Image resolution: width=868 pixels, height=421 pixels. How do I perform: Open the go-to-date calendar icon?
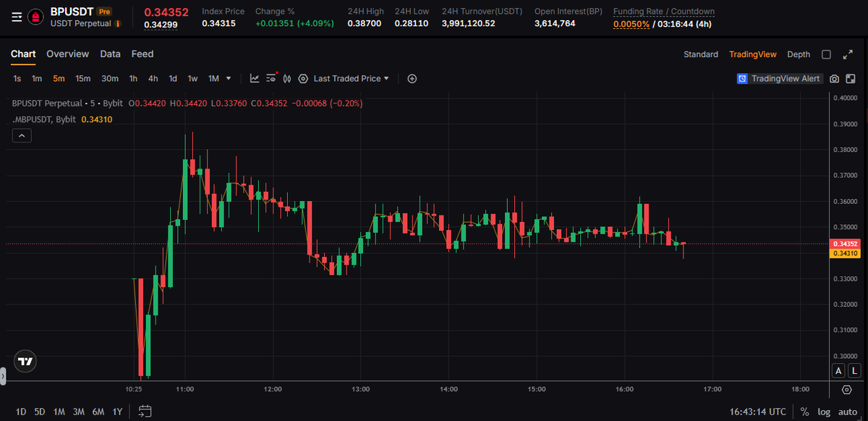pos(145,412)
